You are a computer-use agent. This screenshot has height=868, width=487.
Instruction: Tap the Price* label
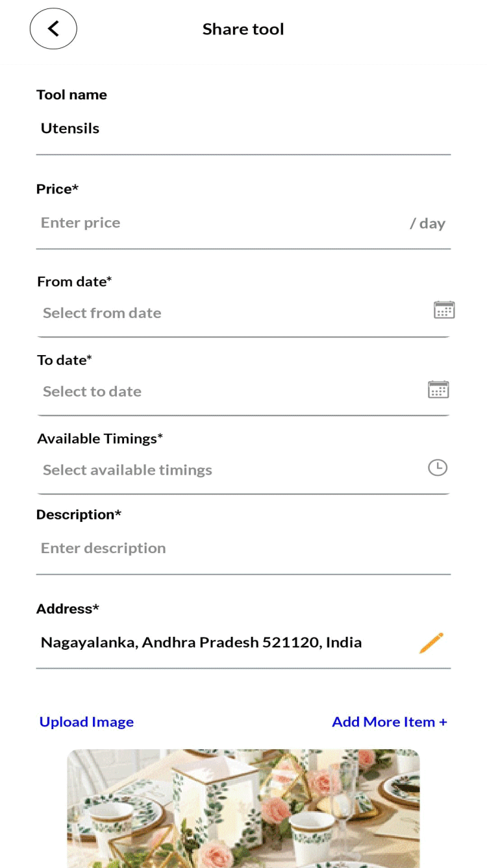57,189
